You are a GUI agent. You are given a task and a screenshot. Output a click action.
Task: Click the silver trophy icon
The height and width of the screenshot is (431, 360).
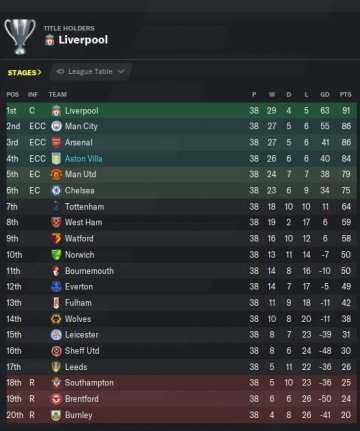click(x=20, y=36)
